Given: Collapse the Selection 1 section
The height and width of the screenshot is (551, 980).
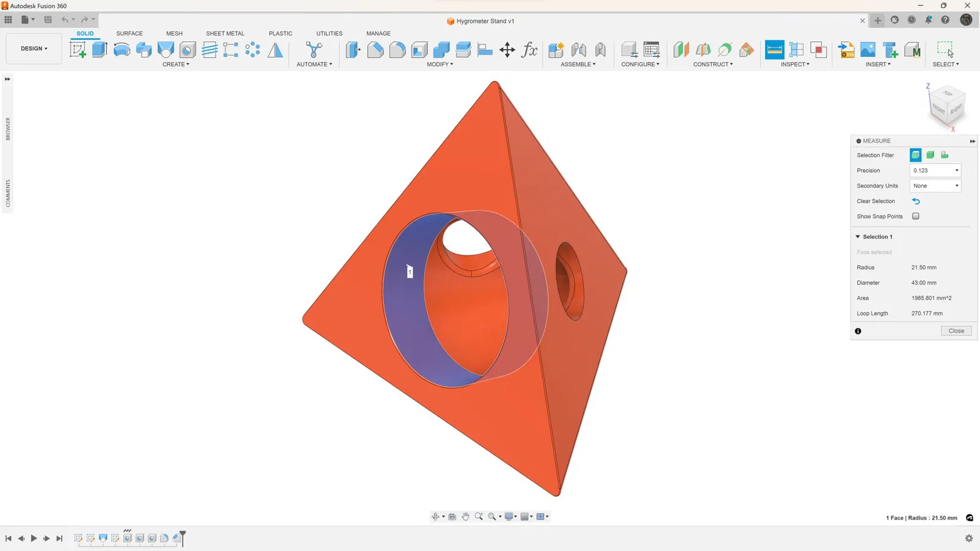Looking at the screenshot, I should click(x=858, y=237).
